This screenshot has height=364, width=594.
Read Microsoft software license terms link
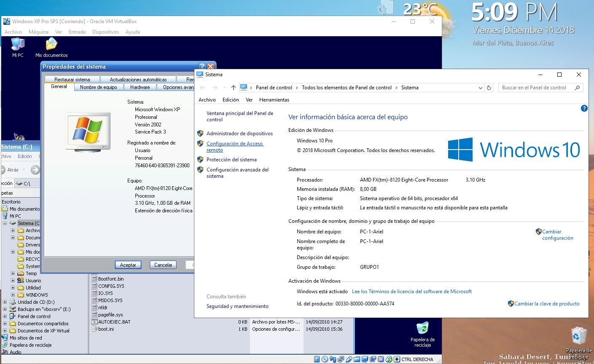pos(412,292)
